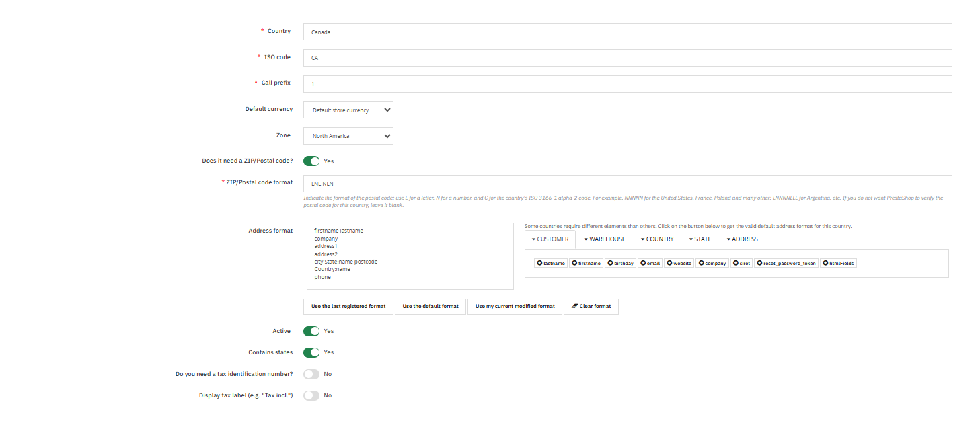Add the website field tag
The width and height of the screenshot is (980, 421).
[x=679, y=263]
